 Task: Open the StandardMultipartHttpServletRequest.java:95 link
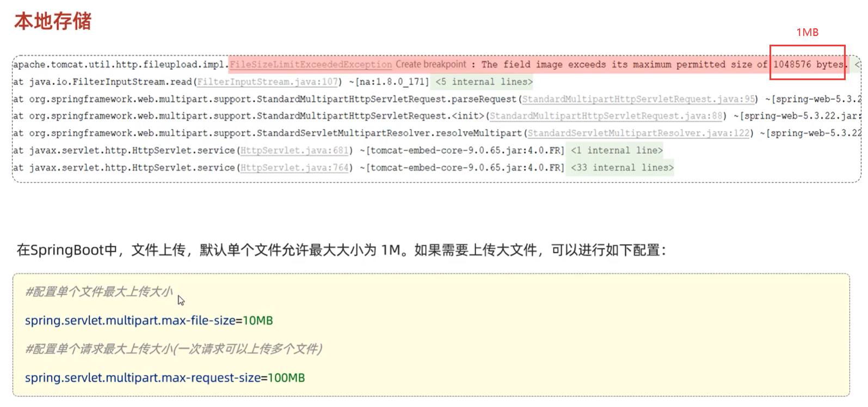click(638, 99)
